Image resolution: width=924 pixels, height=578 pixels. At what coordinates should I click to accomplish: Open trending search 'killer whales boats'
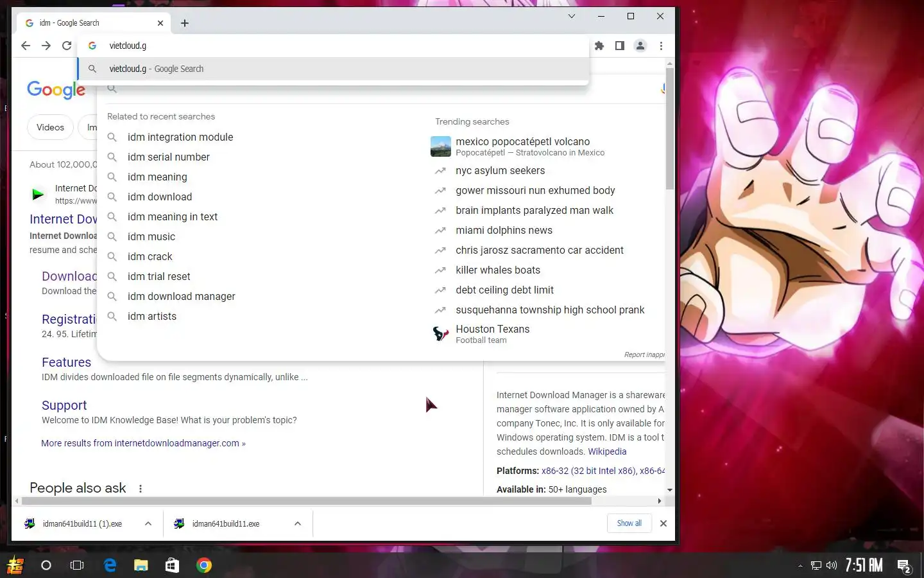(498, 270)
